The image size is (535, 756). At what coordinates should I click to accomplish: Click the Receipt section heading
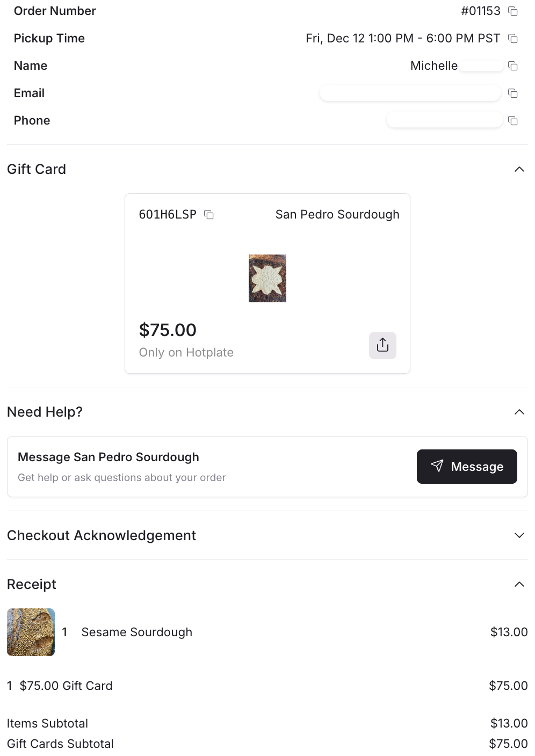(32, 585)
